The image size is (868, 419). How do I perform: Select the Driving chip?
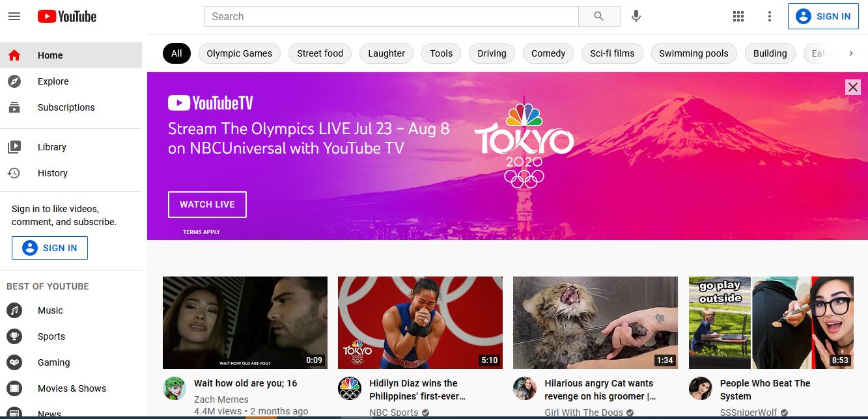pos(492,53)
